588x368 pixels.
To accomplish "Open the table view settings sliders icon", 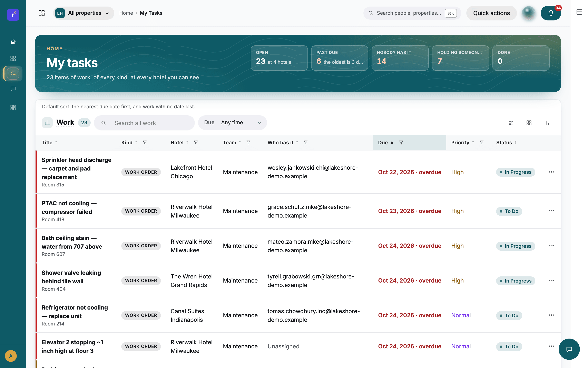I will pos(511,123).
